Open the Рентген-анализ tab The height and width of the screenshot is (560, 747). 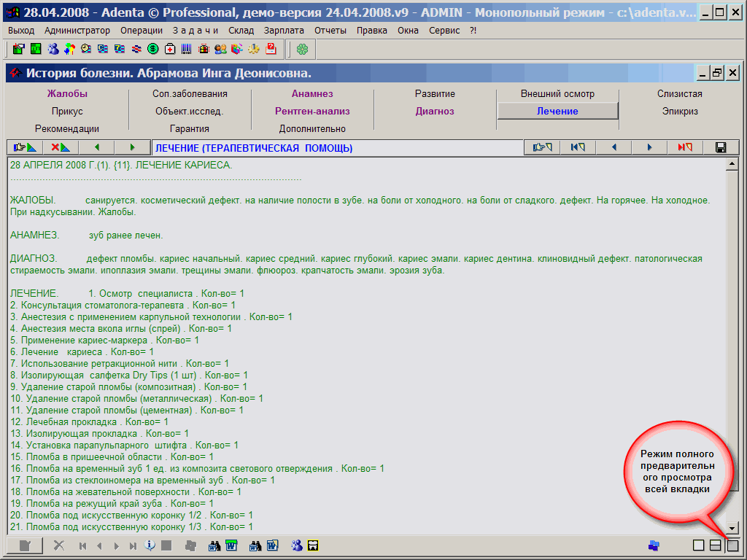(x=312, y=112)
